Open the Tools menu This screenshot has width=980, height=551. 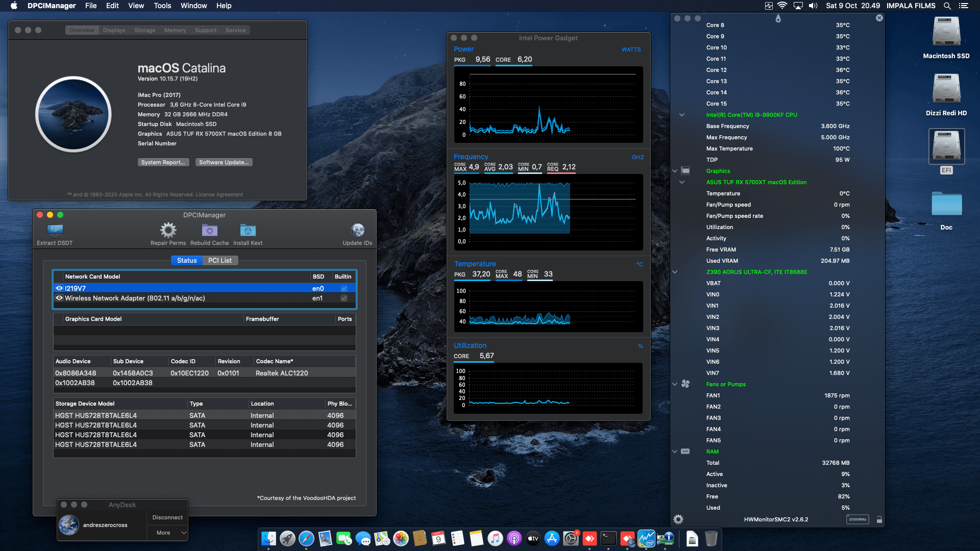pyautogui.click(x=162, y=6)
